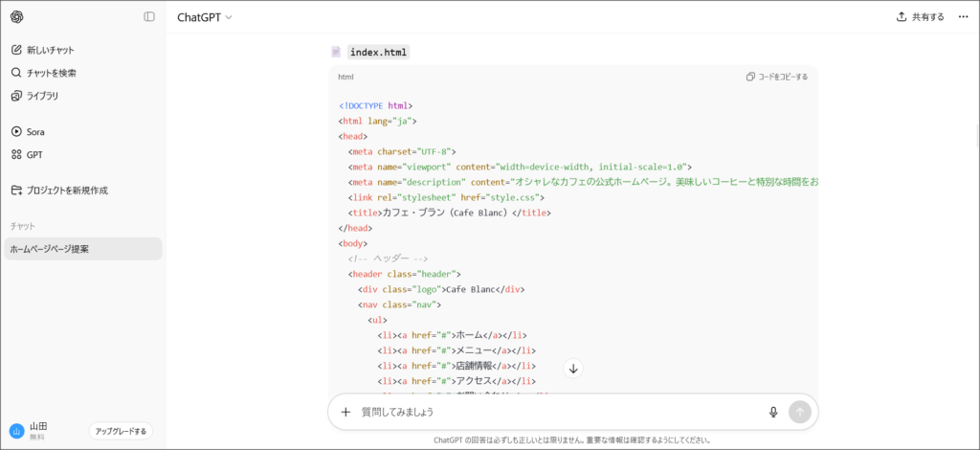
Task: Open the three-dot more options menu
Action: pyautogui.click(x=963, y=17)
